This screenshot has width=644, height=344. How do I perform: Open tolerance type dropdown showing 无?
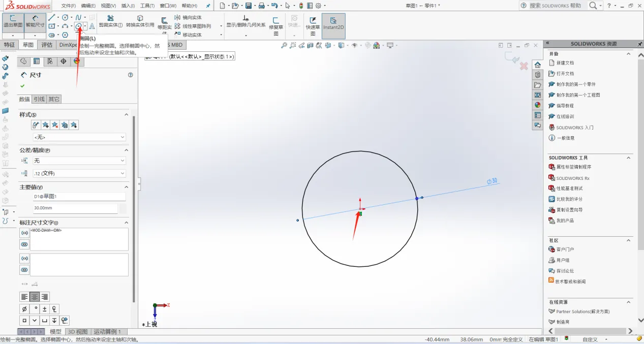click(x=79, y=161)
